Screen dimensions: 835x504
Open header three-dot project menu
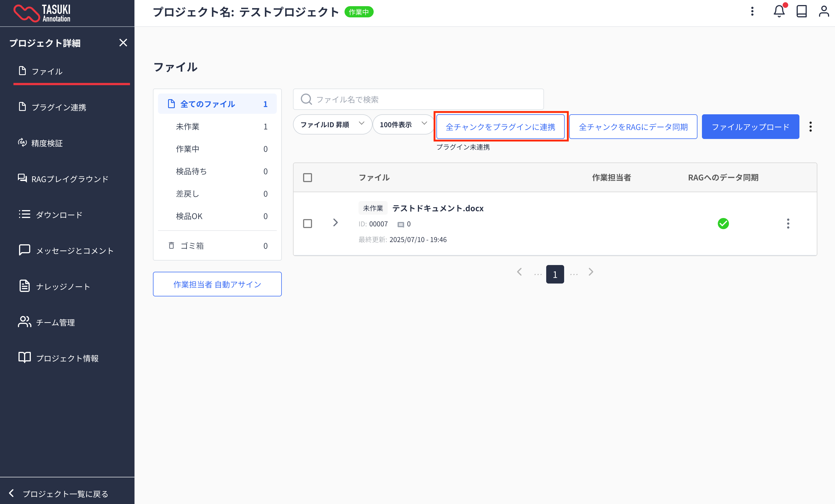(x=752, y=11)
